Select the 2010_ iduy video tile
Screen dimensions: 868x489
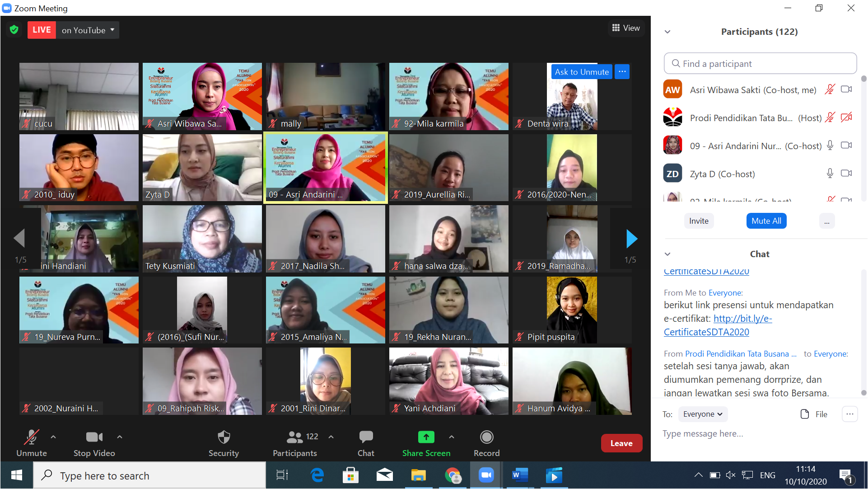tap(79, 168)
